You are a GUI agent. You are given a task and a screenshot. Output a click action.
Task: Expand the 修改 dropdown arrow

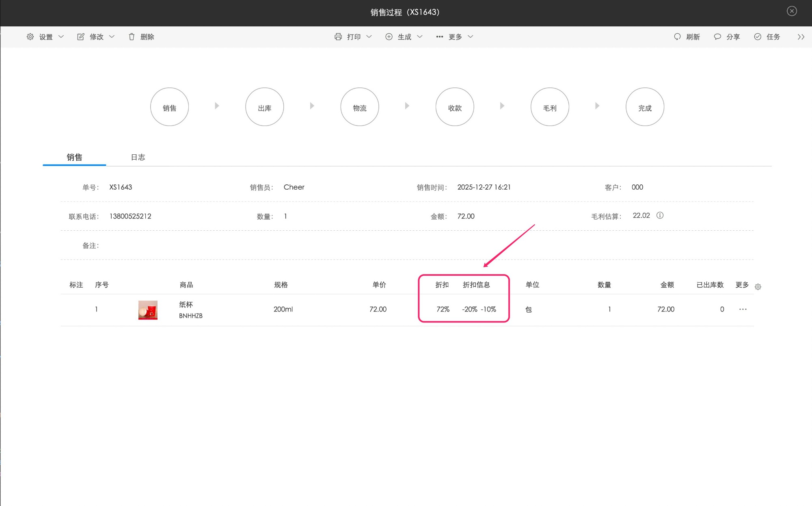(x=112, y=37)
